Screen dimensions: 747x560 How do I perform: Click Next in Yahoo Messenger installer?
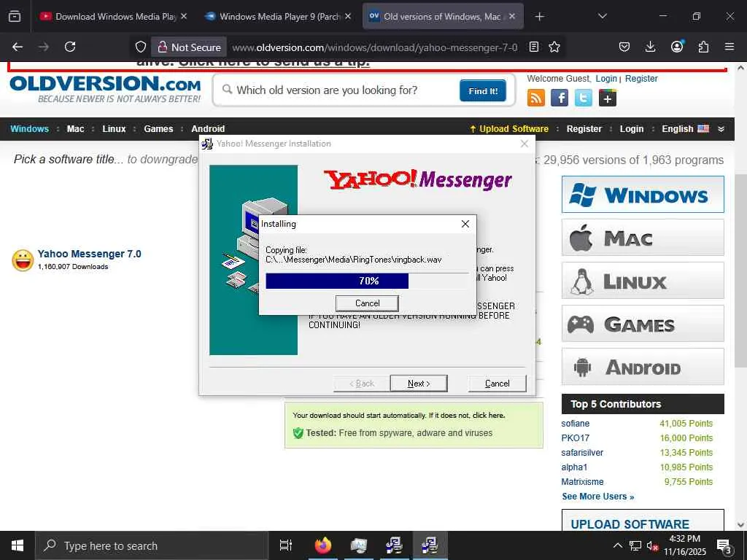[418, 384]
